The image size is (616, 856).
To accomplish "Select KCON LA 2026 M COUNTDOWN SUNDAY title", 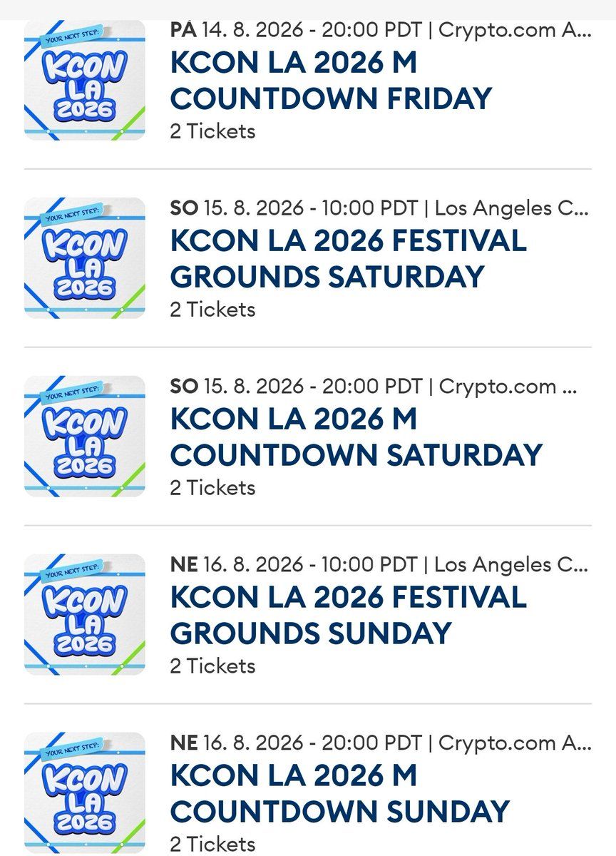I will (339, 793).
